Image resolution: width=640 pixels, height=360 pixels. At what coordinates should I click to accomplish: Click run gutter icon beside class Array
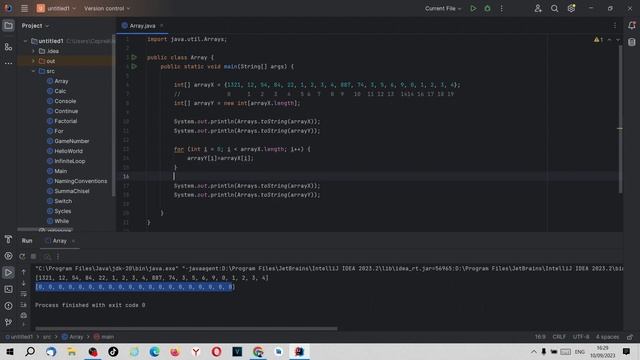point(134,58)
